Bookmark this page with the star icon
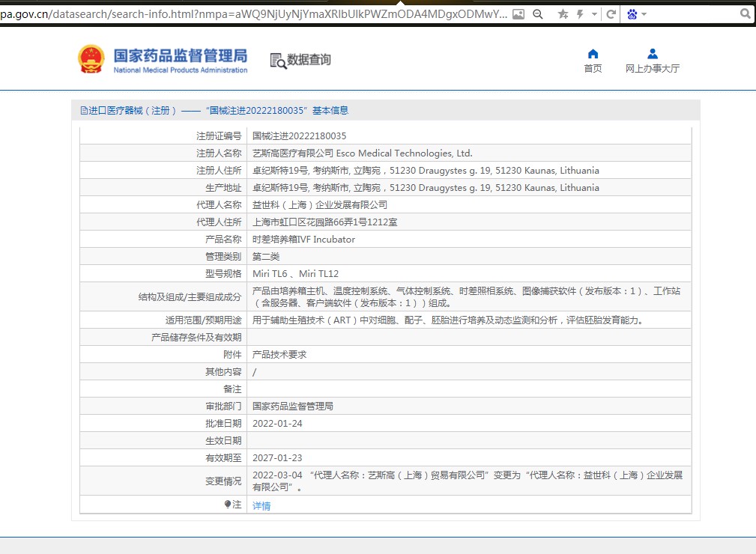 [x=563, y=14]
